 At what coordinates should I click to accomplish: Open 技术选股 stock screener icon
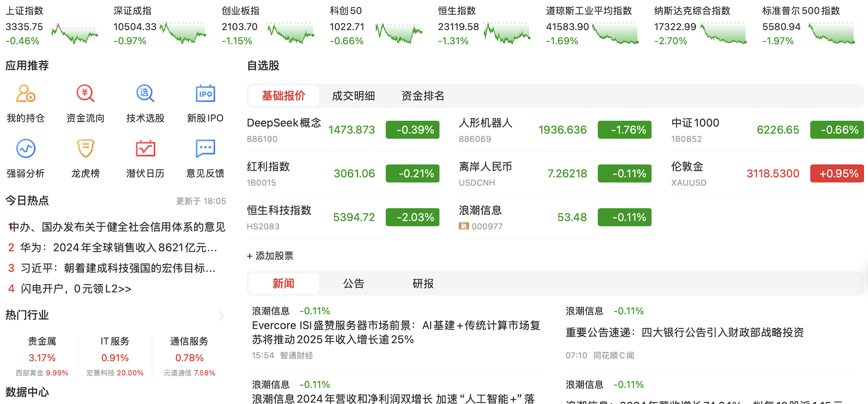coord(145,94)
